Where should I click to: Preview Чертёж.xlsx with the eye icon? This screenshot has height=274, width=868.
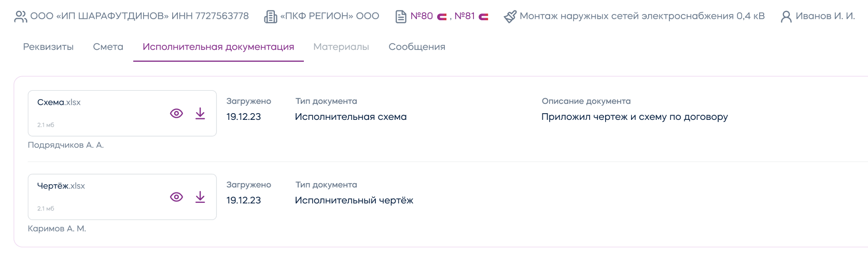176,197
